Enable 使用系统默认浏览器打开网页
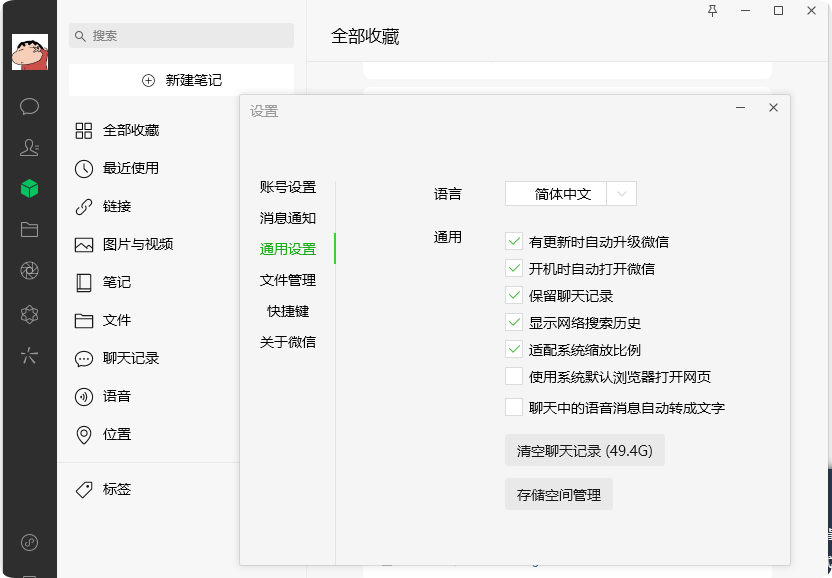The image size is (832, 578). [514, 377]
